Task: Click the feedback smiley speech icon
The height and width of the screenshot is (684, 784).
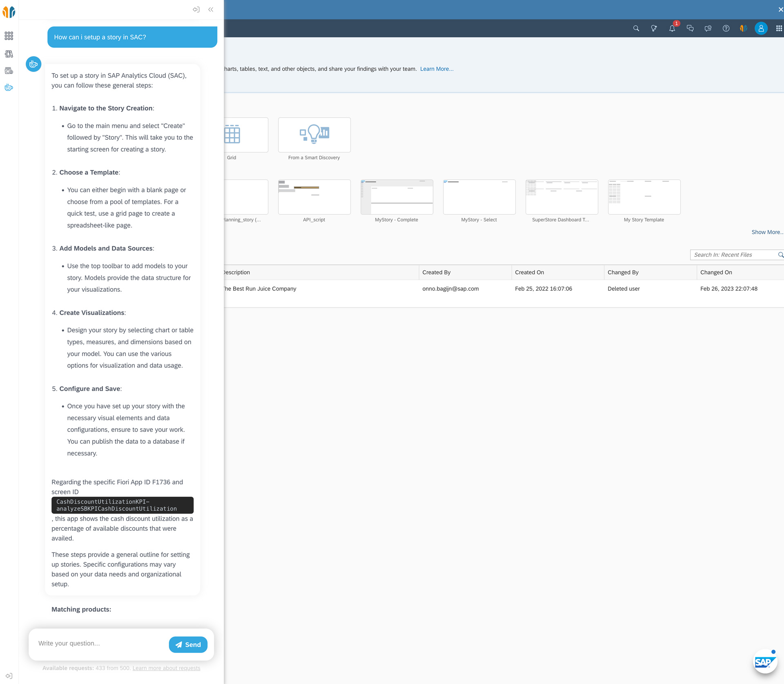Action: point(708,29)
